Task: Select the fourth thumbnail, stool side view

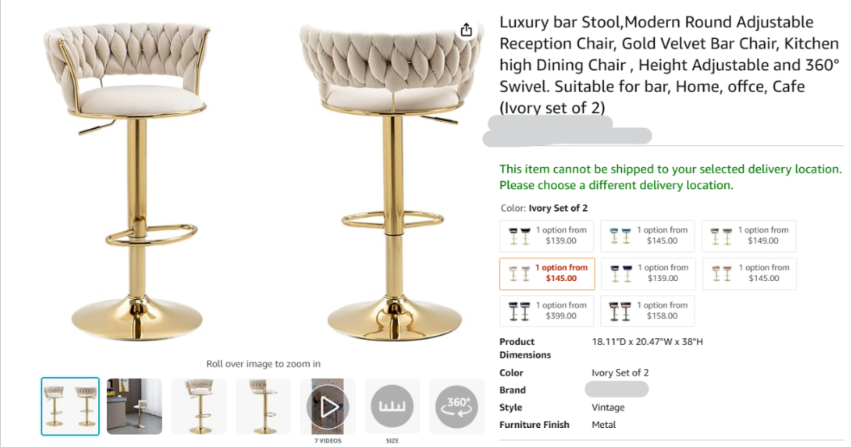Action: point(263,406)
